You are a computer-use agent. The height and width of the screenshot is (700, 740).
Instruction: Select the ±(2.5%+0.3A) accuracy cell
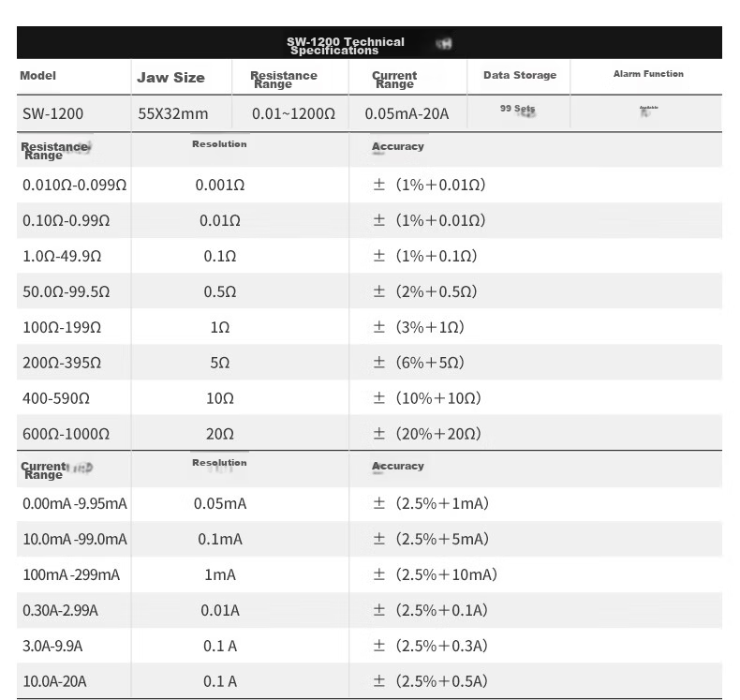[x=430, y=646]
